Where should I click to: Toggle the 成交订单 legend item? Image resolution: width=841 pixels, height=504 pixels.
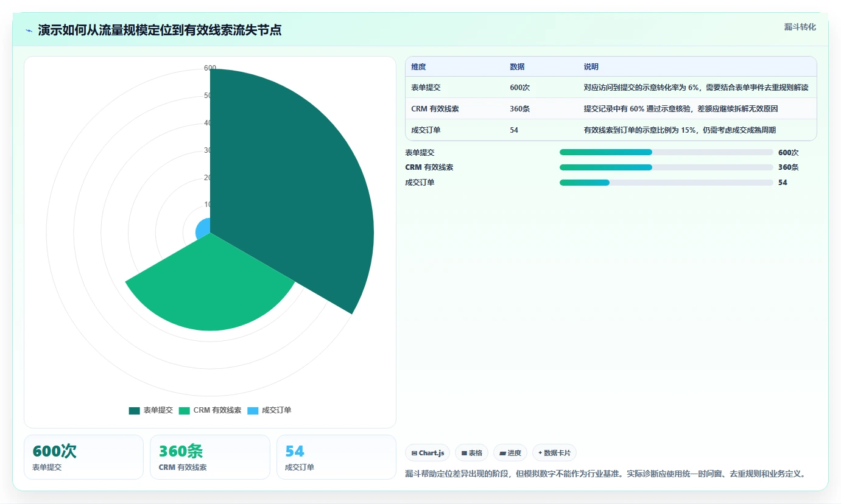click(x=269, y=410)
